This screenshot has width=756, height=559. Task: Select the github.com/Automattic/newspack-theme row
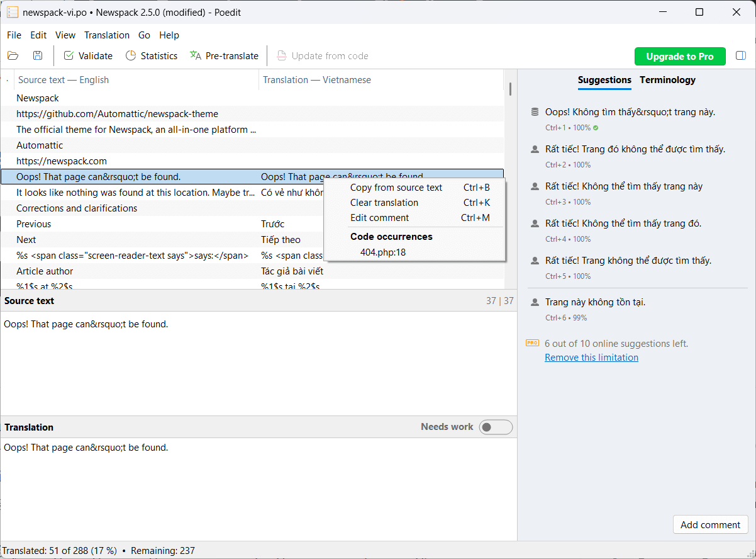click(252, 114)
